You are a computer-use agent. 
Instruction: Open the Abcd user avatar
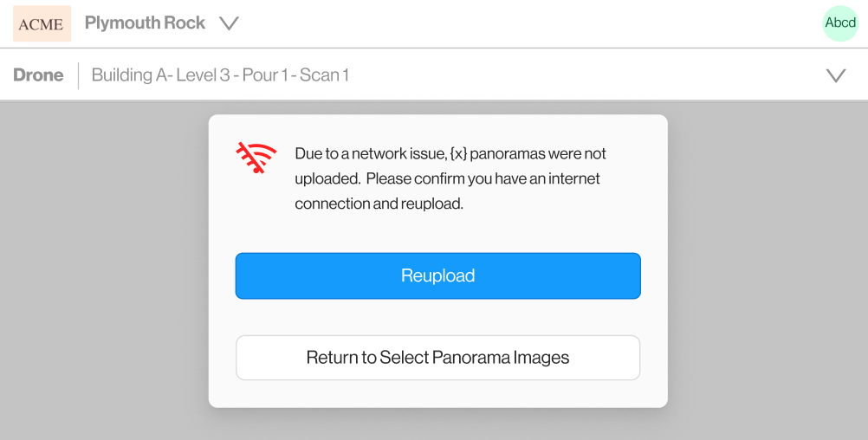[x=839, y=23]
